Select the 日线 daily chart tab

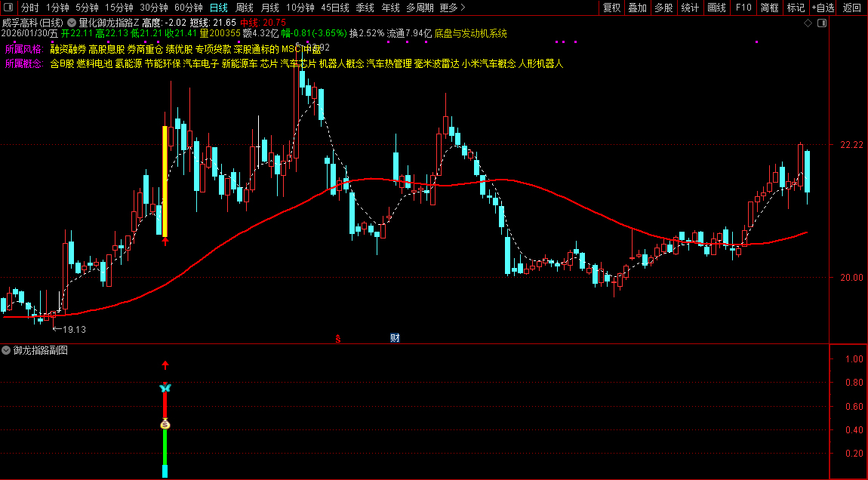coord(219,8)
